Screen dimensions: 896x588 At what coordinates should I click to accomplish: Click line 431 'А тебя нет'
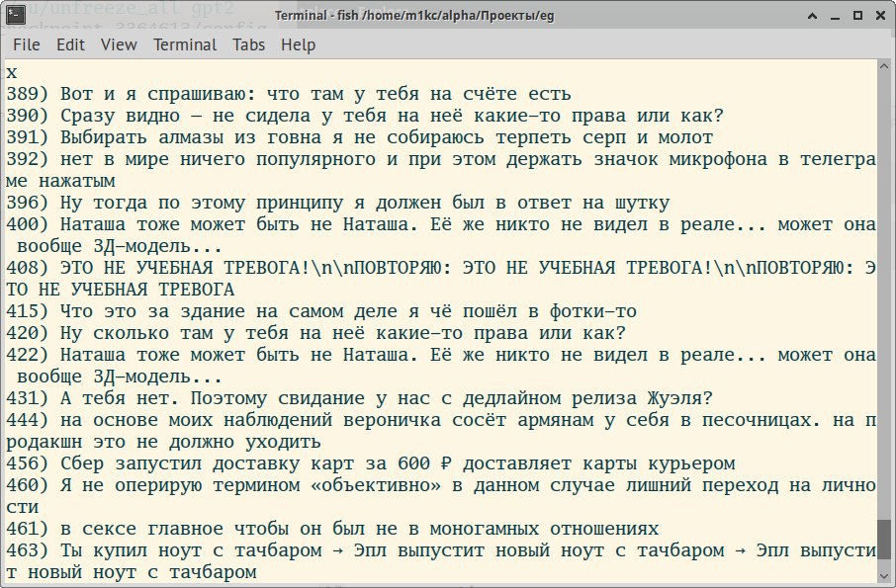point(359,398)
